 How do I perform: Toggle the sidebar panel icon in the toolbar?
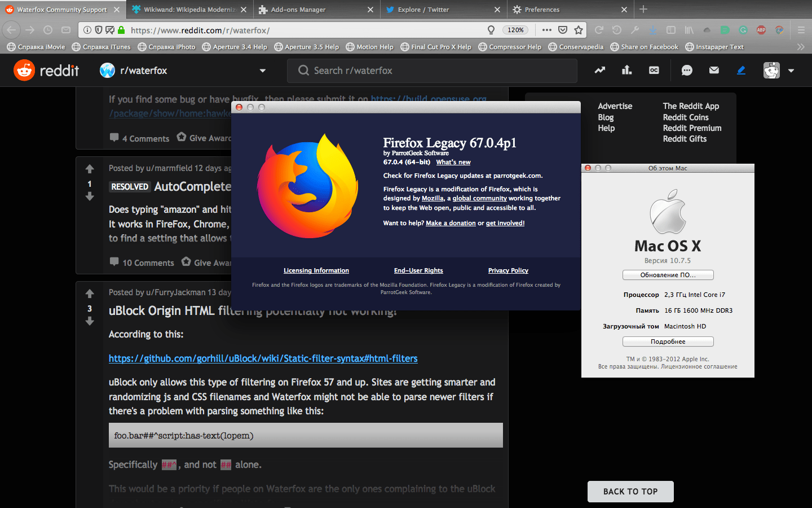(670, 30)
